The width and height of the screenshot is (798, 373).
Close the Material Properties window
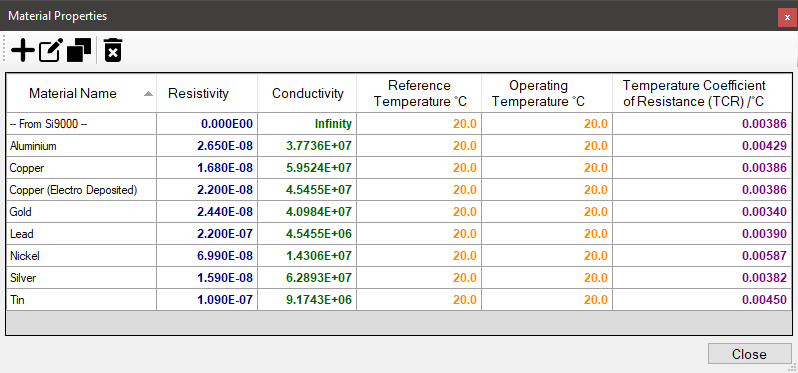point(787,17)
